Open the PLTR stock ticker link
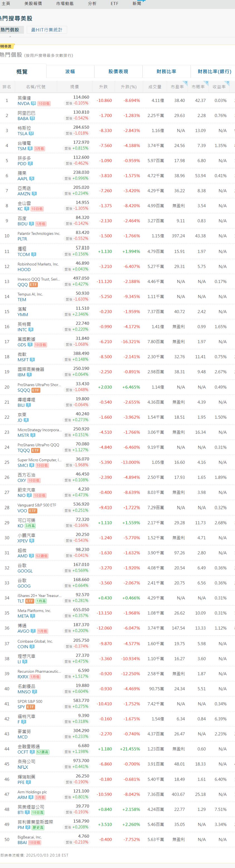The image size is (235, 868). [22, 239]
